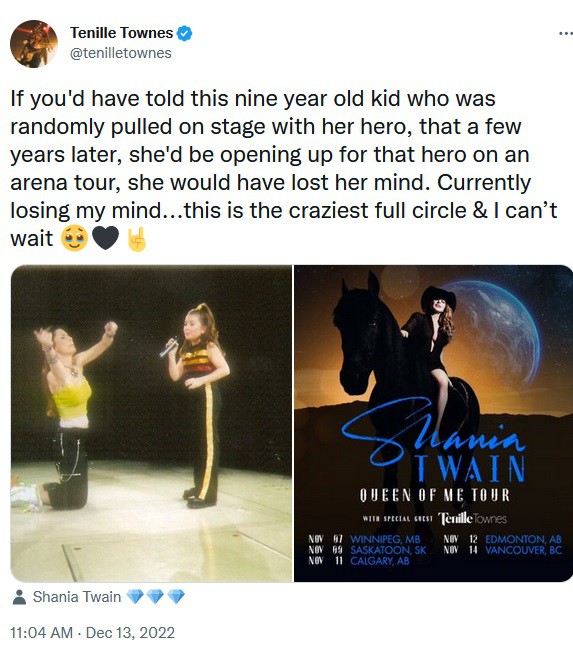Click the Winnipeg, MB tour date on poster
This screenshot has width=573, height=651.
(x=364, y=539)
